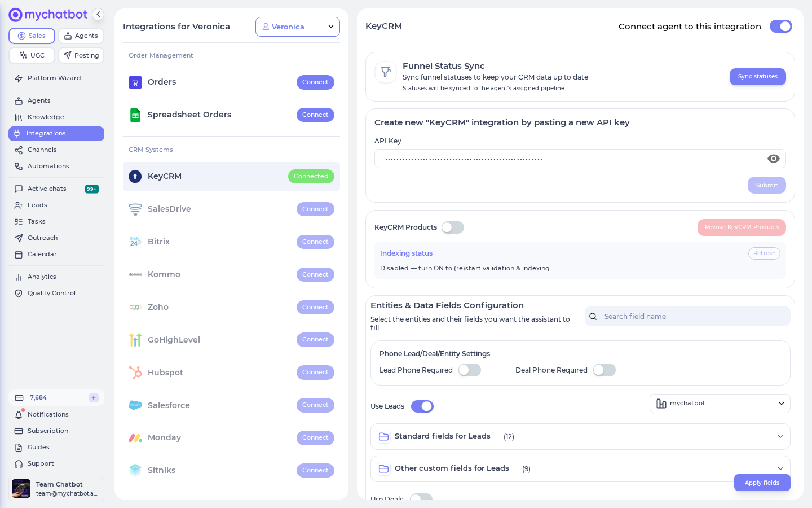Click the credits balance card icon
Viewport: 812px width, 508px height.
[19, 398]
